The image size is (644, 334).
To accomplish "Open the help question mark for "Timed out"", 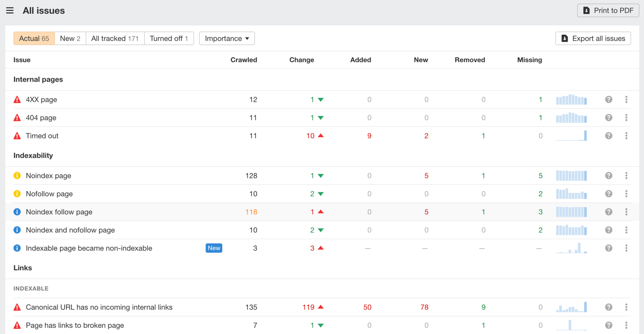I will click(609, 135).
